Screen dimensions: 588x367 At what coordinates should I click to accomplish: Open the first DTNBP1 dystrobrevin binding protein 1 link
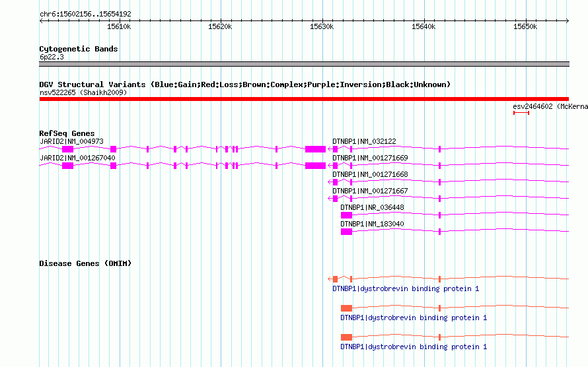406,288
